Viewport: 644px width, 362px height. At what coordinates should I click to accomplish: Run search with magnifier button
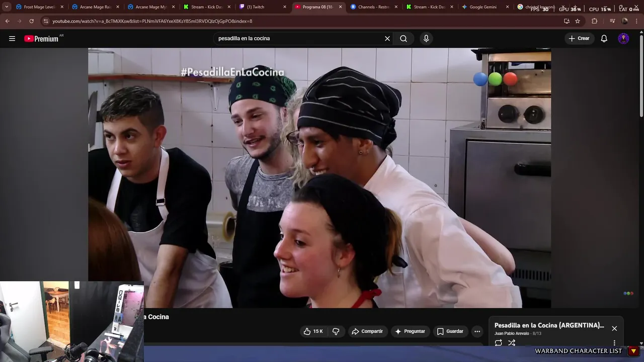pyautogui.click(x=404, y=39)
